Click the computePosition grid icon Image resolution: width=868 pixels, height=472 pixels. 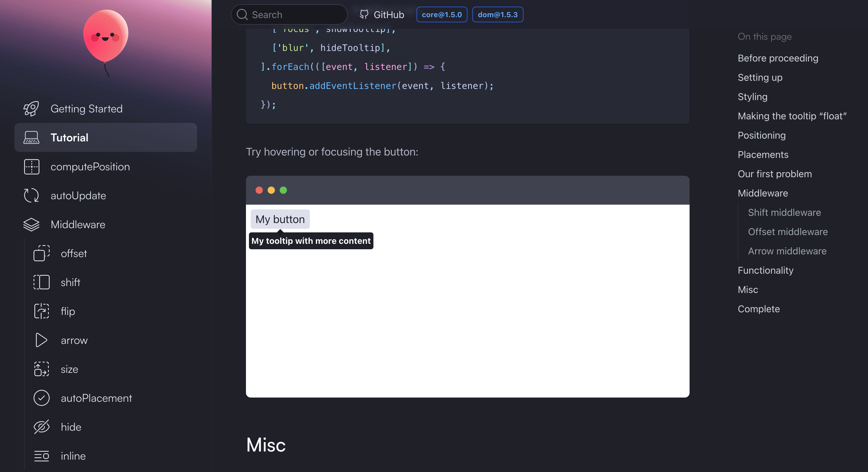click(x=31, y=166)
